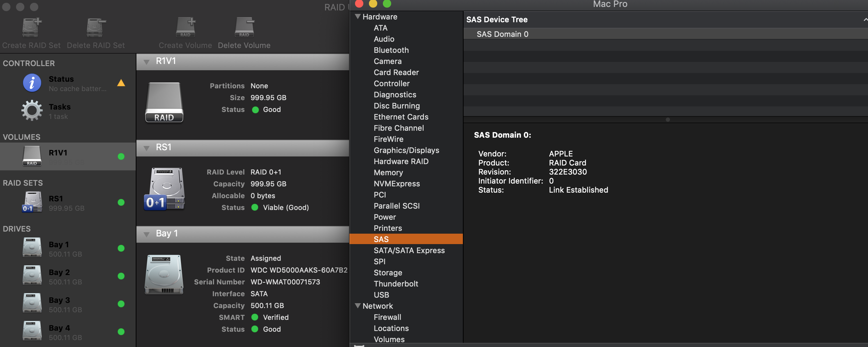Click the green zoom button on Mac Pro window
The height and width of the screenshot is (347, 868).
coord(387,3)
